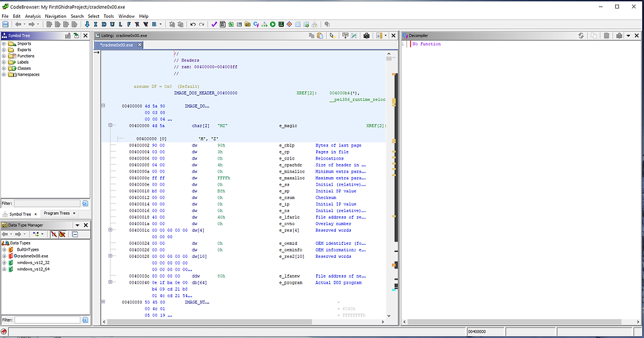
Task: Click the Listing vertical scrollbar down arrow
Action: coord(389,316)
